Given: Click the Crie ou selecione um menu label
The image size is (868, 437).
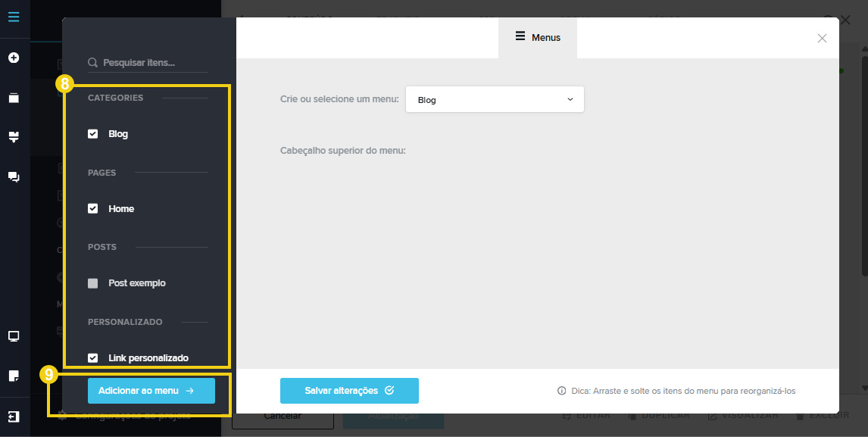Looking at the screenshot, I should click(339, 100).
